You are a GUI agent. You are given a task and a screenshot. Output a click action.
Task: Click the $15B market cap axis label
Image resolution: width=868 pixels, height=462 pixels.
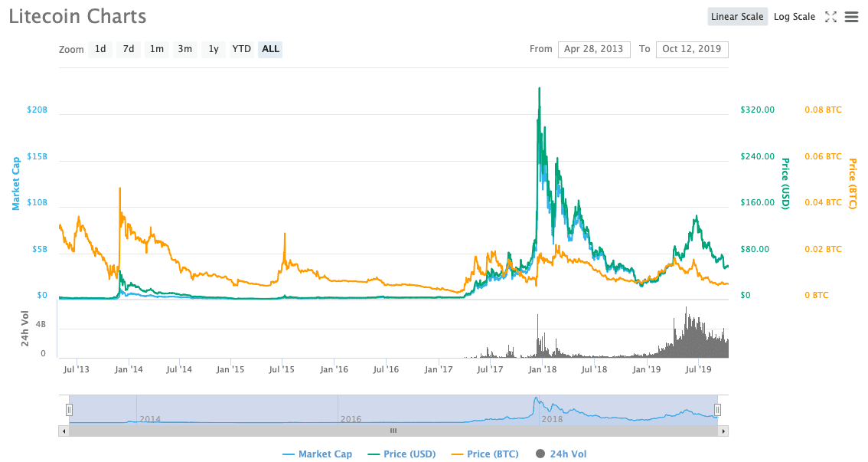pos(37,156)
